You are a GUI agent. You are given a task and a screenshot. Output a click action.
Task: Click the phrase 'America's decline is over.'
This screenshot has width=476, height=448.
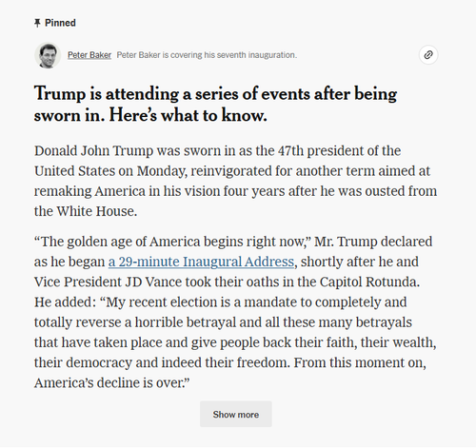[111, 382]
